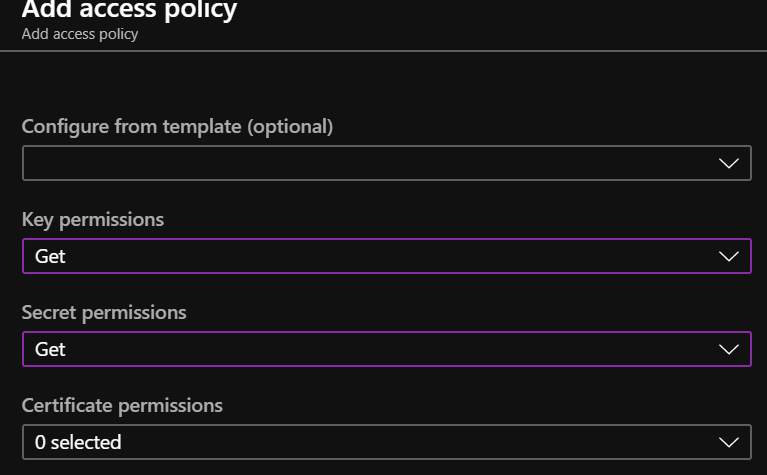Focus the purple-outlined Secret permissions field
The height and width of the screenshot is (475, 767).
coord(386,349)
